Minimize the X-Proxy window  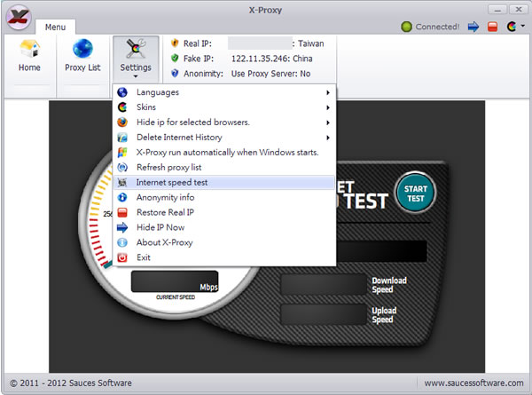pyautogui.click(x=497, y=10)
